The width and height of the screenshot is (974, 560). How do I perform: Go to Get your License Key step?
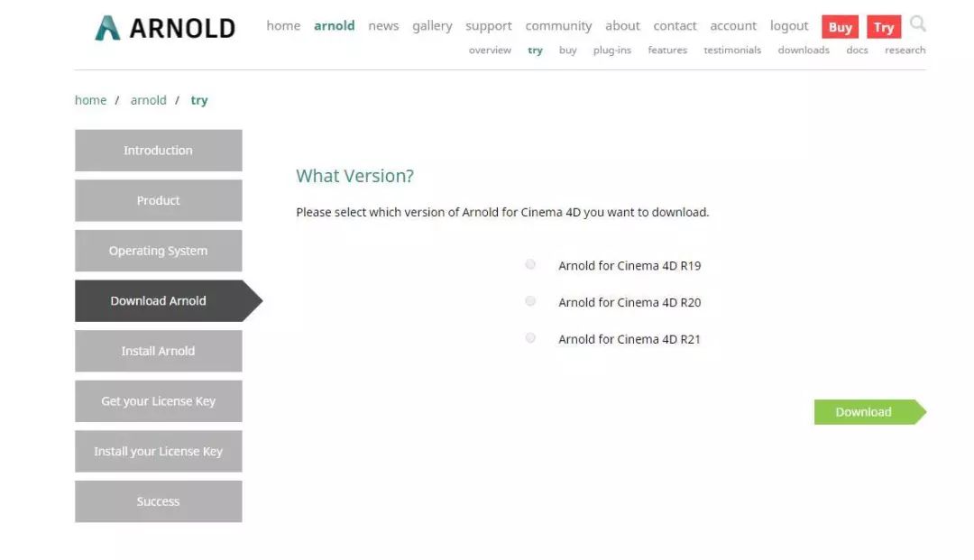[159, 401]
